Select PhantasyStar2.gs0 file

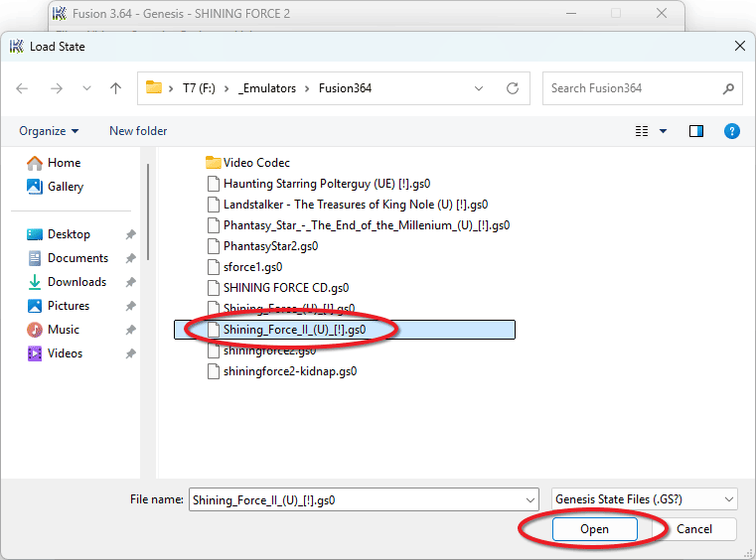[263, 246]
